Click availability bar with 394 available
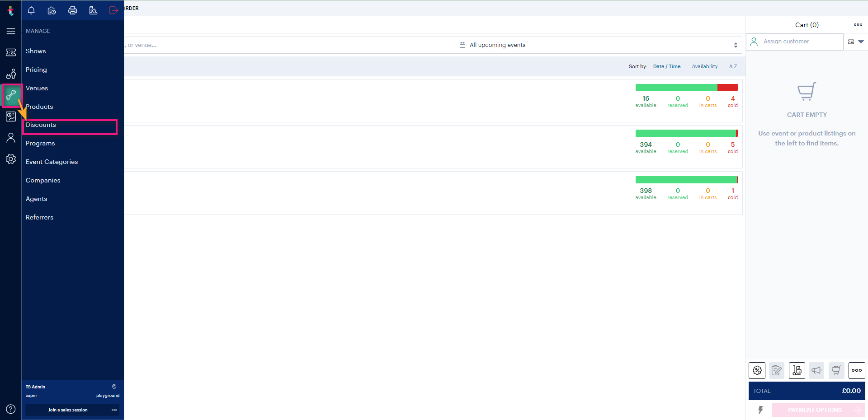 pos(686,133)
